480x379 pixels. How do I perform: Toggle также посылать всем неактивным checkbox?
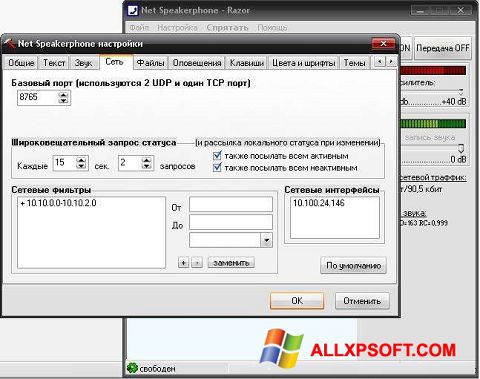click(x=217, y=167)
